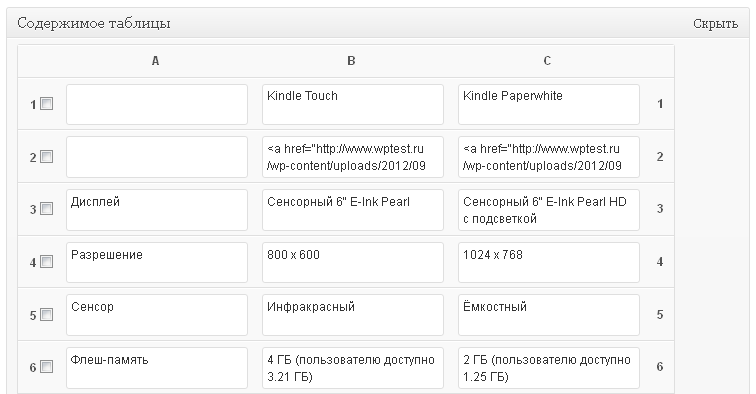The image size is (756, 394).
Task: Hide the panel using the Скрыть link
Action: 716,24
